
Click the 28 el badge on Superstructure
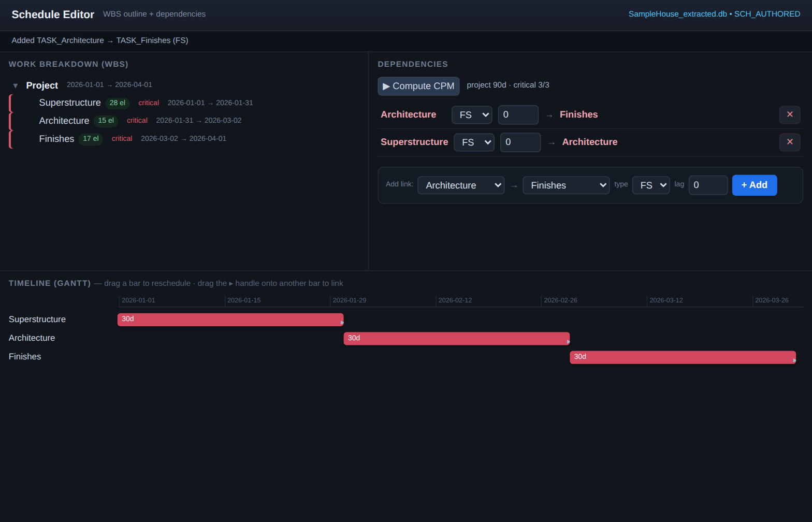[x=118, y=103]
